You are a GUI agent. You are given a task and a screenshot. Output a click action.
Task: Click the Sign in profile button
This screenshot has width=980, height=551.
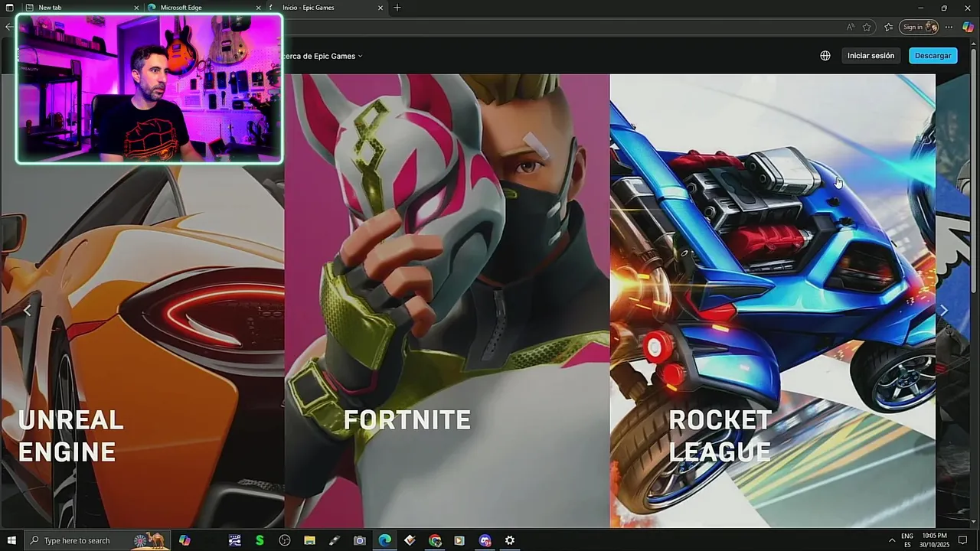pyautogui.click(x=919, y=27)
